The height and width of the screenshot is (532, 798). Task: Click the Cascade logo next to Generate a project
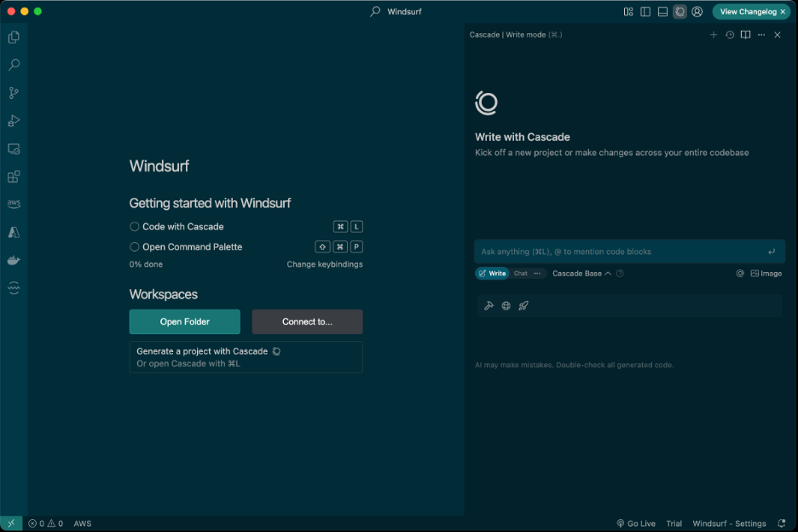coord(276,351)
